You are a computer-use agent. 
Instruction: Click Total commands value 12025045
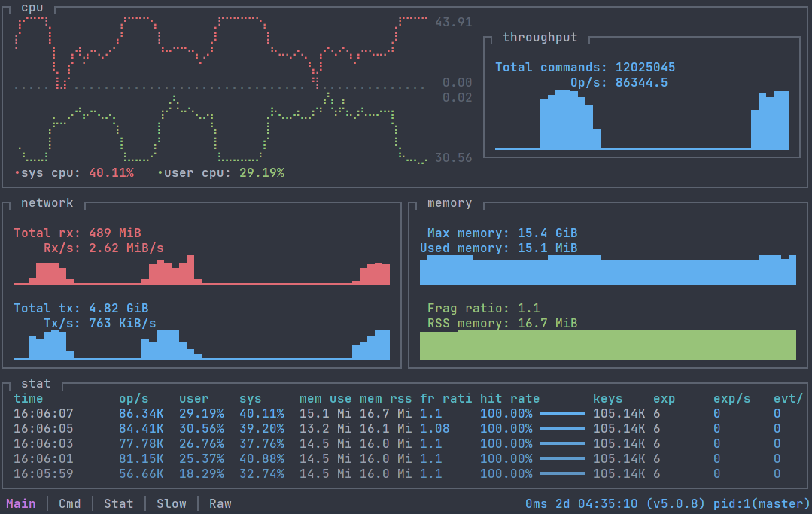(645, 67)
